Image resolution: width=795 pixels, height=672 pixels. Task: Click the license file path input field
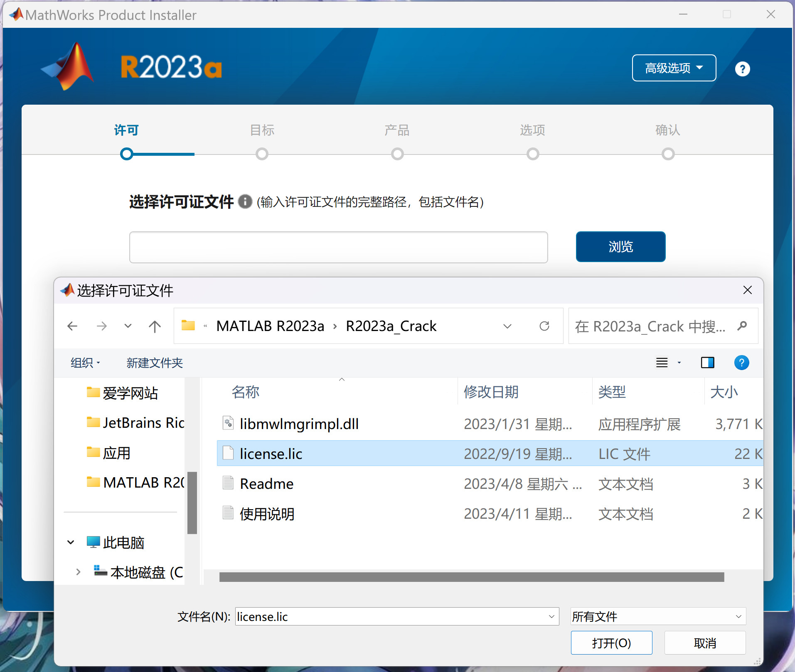point(338,248)
